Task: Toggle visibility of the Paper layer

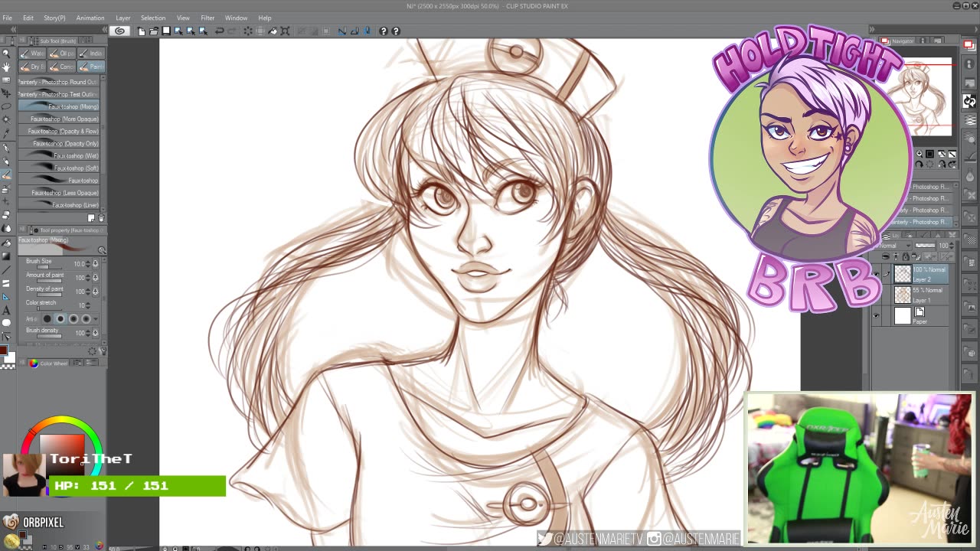Action: click(x=877, y=315)
